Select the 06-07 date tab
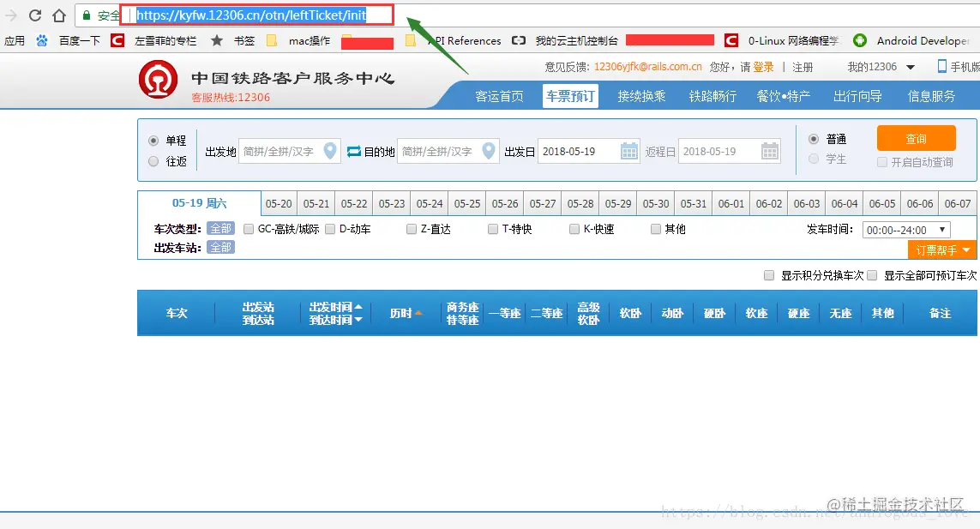This screenshot has width=980, height=529. click(958, 203)
